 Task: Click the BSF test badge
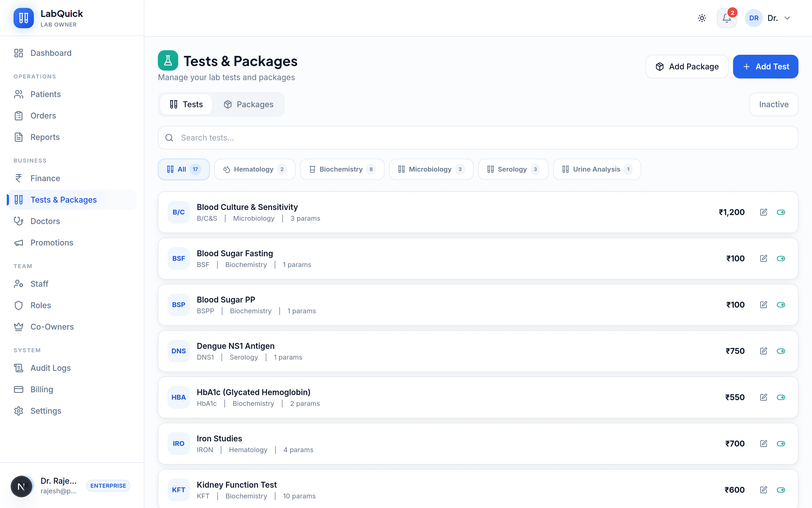click(x=178, y=258)
